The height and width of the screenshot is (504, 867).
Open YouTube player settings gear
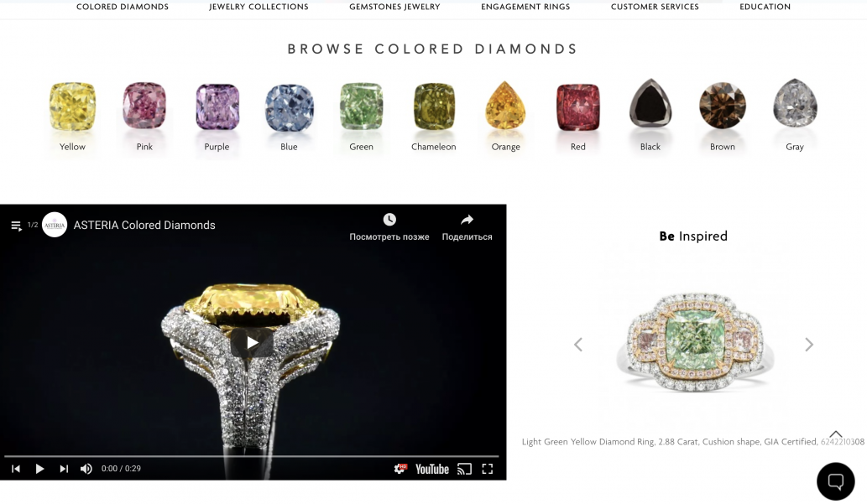(400, 469)
